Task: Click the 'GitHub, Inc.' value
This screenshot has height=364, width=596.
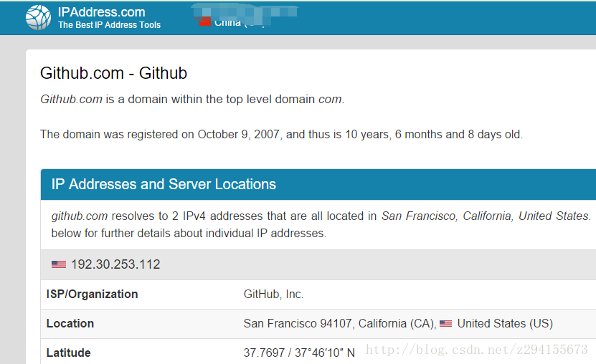Action: [273, 294]
